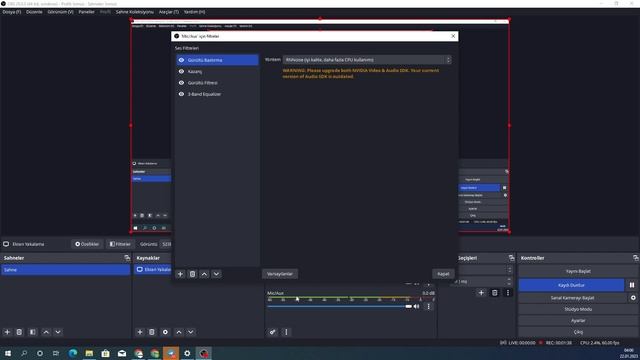The width and height of the screenshot is (640, 360).
Task: Open virtual camera settings gear icon
Action: [x=633, y=298]
